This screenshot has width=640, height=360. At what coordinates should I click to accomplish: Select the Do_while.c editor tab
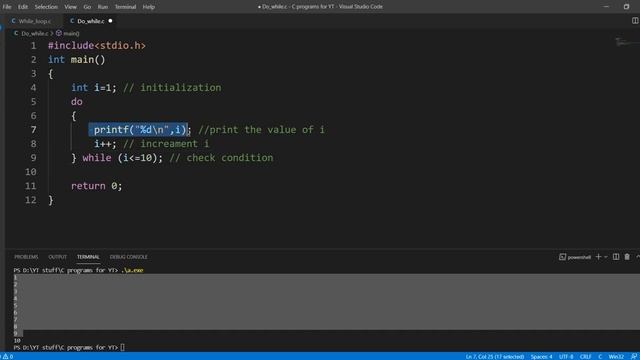coord(91,21)
